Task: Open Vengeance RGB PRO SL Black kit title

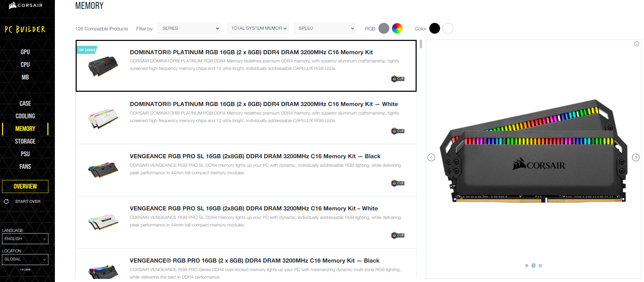Action: click(x=255, y=156)
